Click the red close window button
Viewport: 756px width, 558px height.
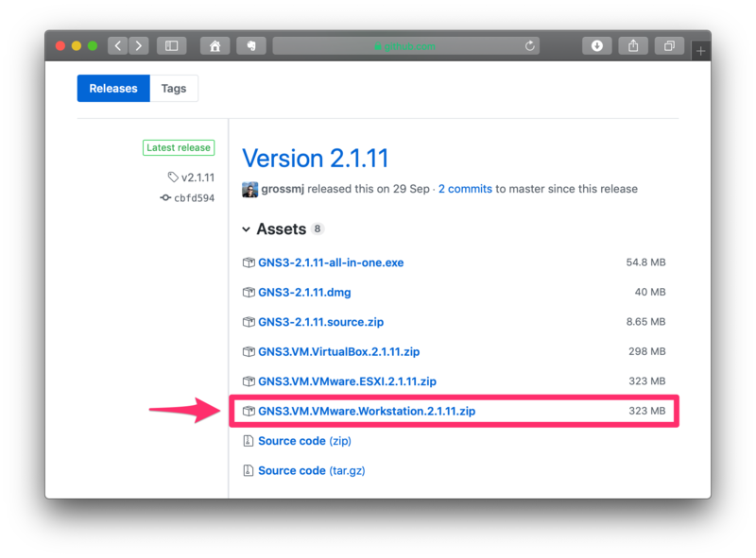[60, 45]
